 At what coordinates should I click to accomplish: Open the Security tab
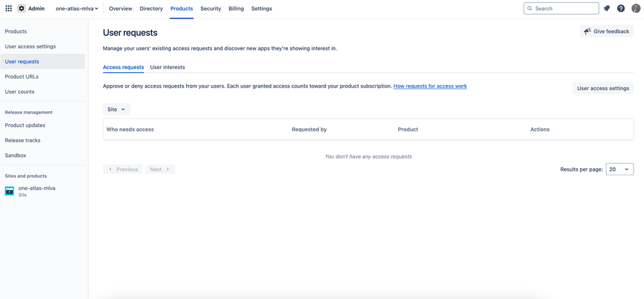(211, 8)
